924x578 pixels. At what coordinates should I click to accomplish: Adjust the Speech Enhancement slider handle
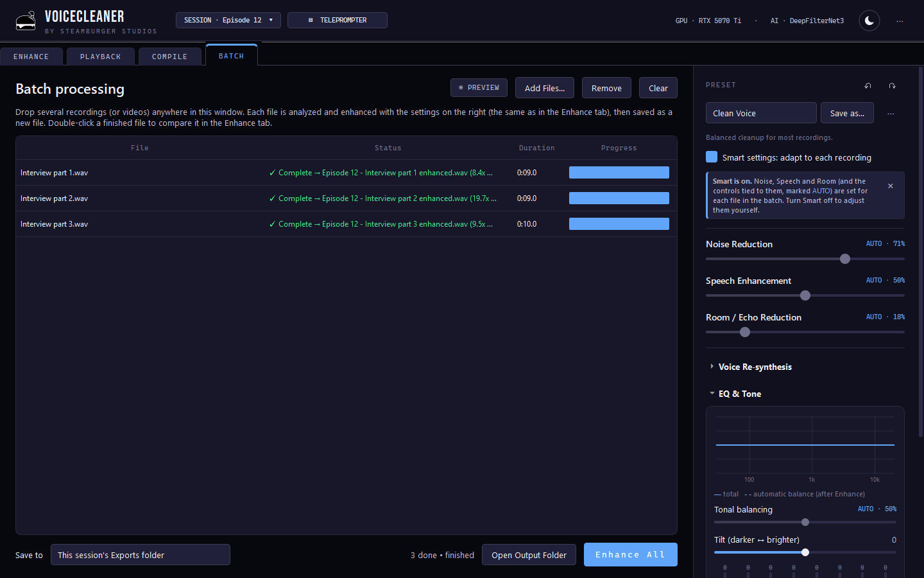pos(805,295)
